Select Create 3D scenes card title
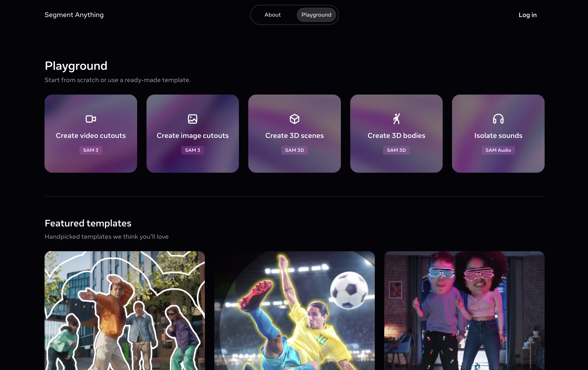The image size is (588, 370). [x=295, y=136]
